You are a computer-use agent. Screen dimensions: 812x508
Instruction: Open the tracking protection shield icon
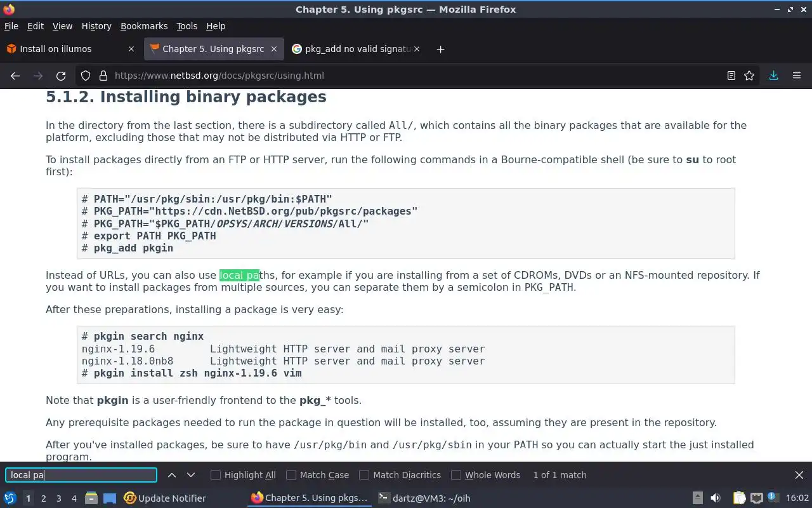(x=86, y=76)
